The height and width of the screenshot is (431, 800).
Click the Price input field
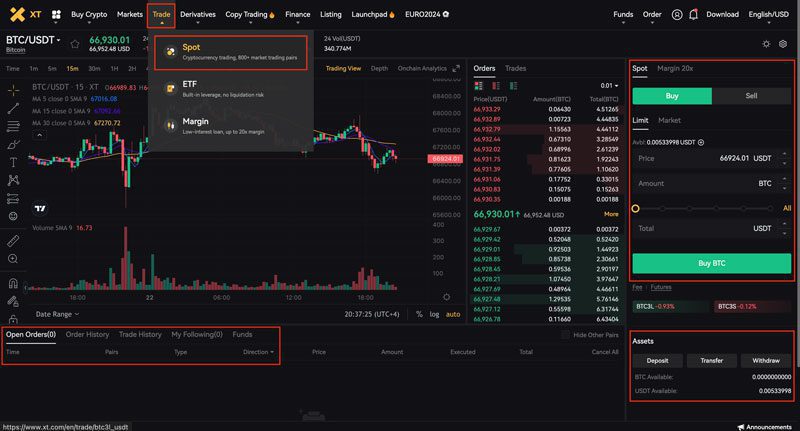point(712,159)
